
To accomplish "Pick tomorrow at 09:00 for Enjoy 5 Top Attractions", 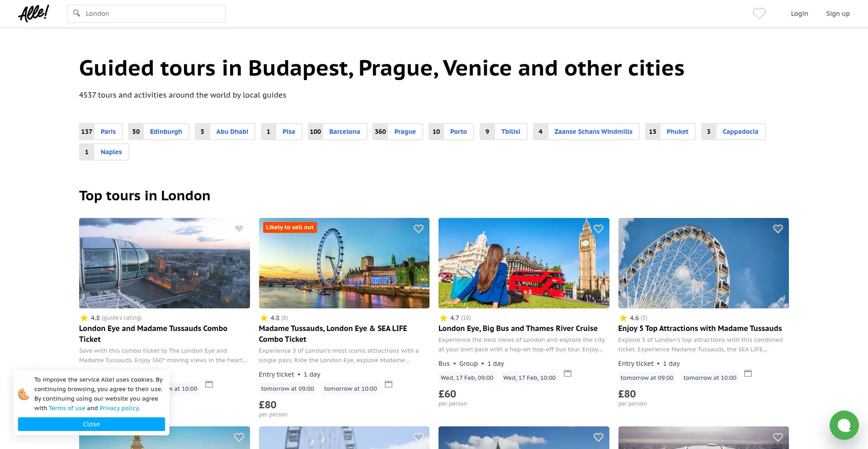I will click(x=647, y=378).
